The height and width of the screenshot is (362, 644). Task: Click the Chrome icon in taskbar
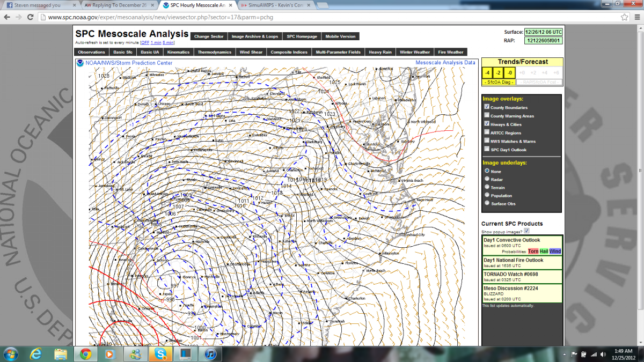85,354
